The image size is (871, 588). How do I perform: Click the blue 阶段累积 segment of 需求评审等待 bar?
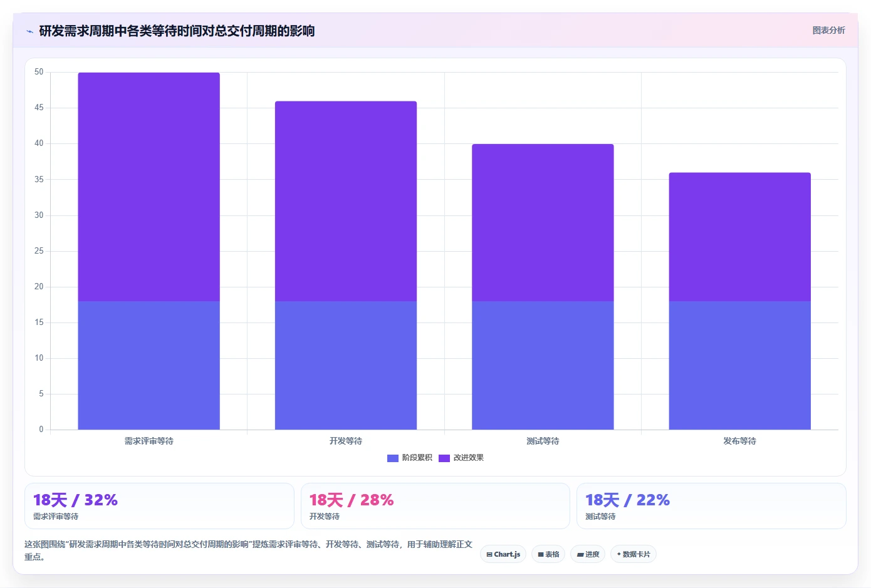point(149,365)
